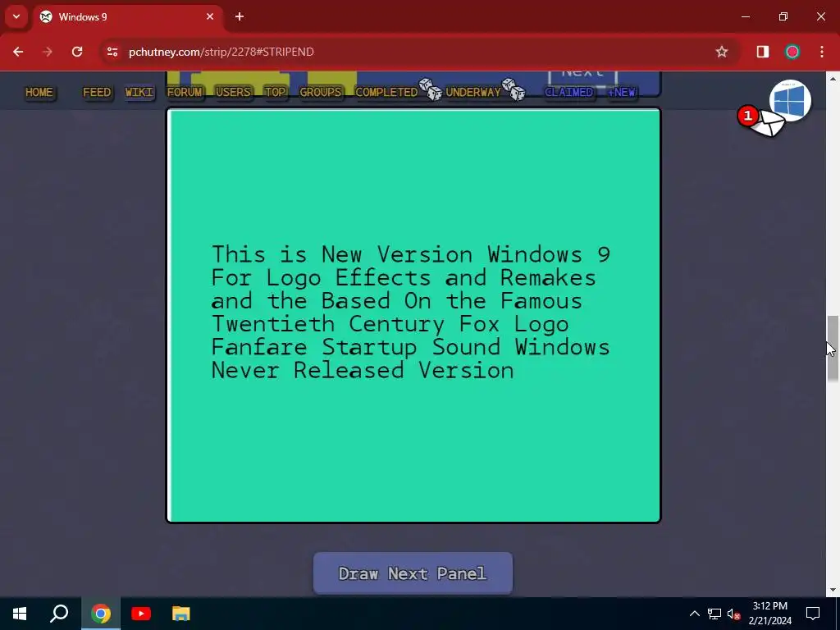The height and width of the screenshot is (630, 840).
Task: Click the Draw Next Panel button
Action: pos(413,573)
